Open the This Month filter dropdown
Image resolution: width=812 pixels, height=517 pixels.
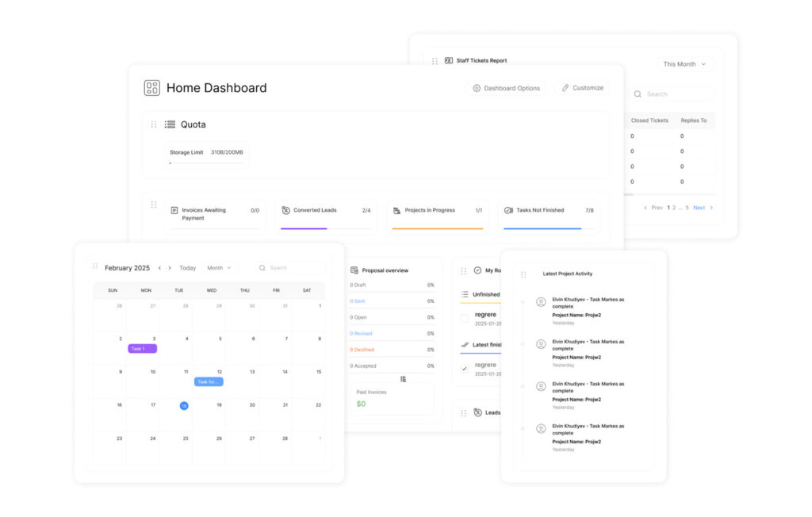click(x=684, y=64)
